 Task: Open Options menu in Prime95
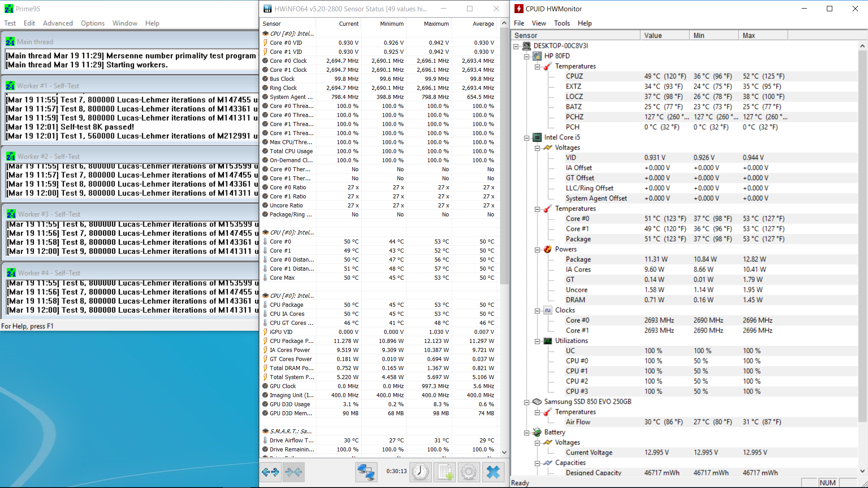point(93,23)
